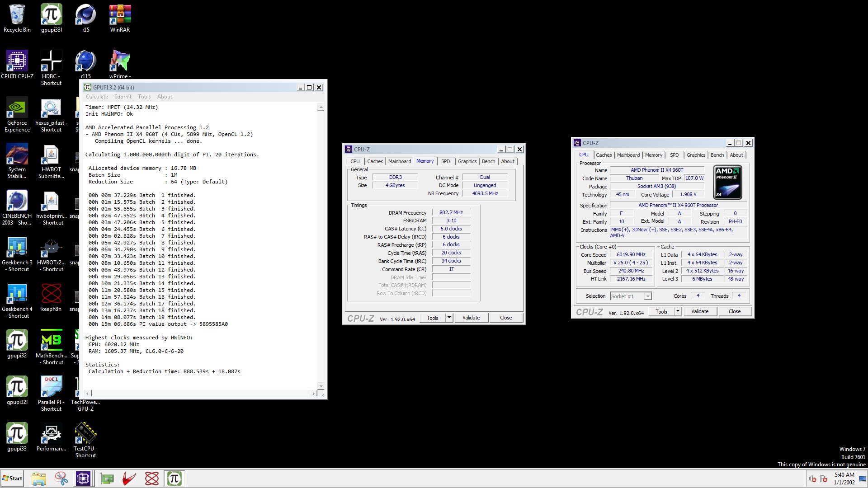Switch to SPD tab in Memory CPU-Z window
Image resolution: width=868 pixels, height=488 pixels.
click(x=445, y=161)
